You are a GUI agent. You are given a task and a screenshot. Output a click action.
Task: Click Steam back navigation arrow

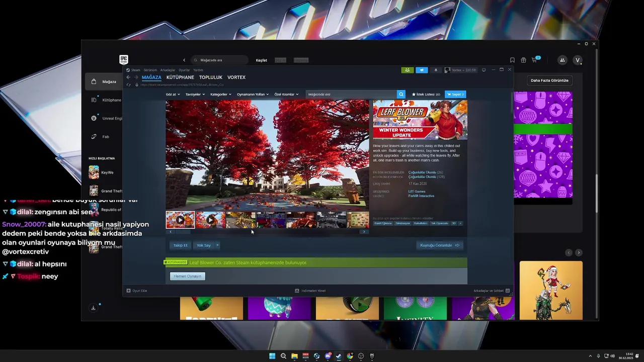[128, 77]
